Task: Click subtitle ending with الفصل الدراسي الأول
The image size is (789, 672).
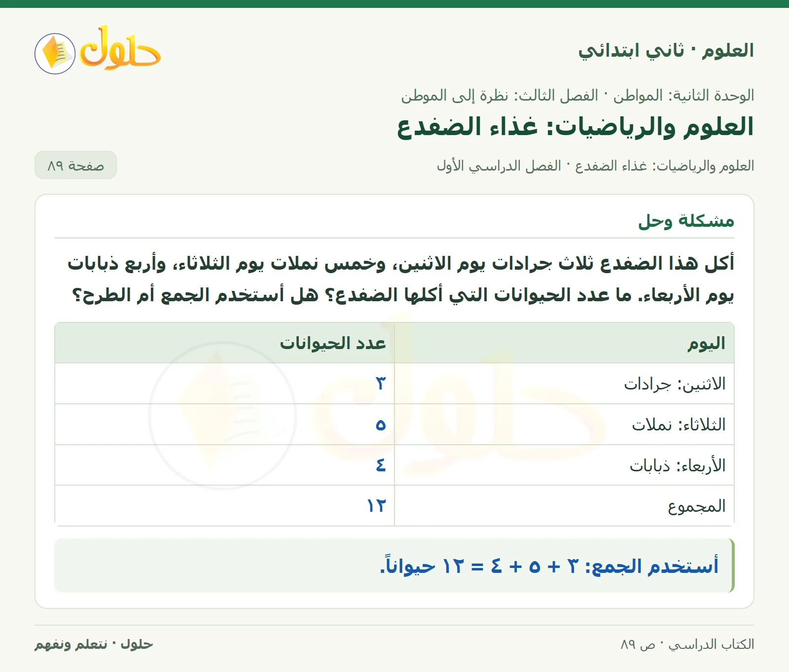Action: pyautogui.click(x=595, y=166)
